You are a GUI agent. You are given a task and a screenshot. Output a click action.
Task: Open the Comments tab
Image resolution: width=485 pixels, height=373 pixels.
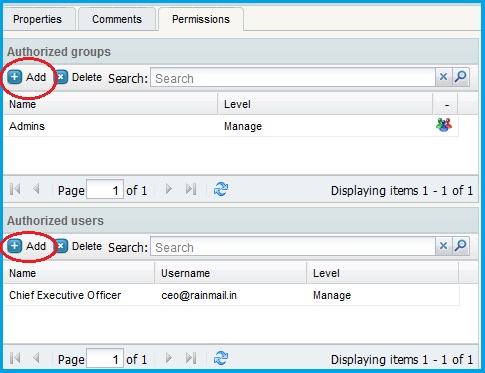point(117,19)
